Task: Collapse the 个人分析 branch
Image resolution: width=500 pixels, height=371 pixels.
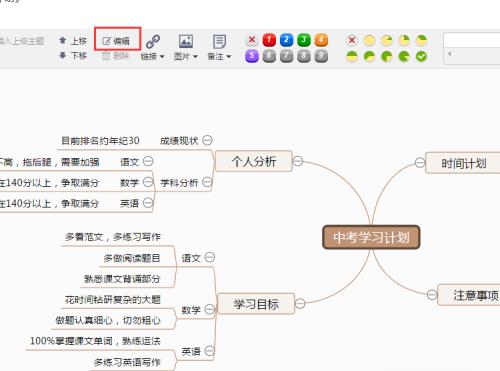Action: [298, 161]
